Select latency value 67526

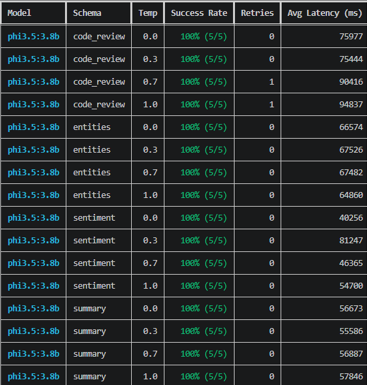click(351, 150)
